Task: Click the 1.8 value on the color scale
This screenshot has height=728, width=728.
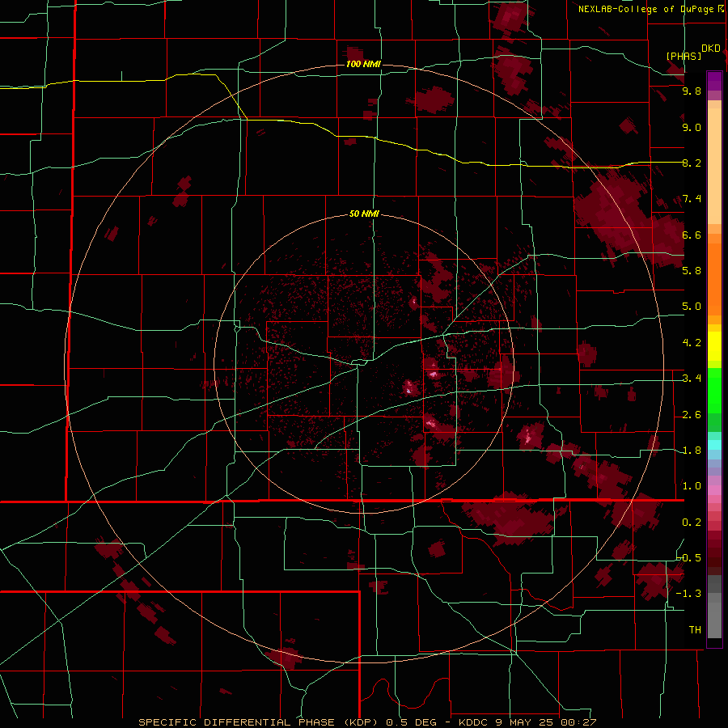Action: tap(692, 451)
